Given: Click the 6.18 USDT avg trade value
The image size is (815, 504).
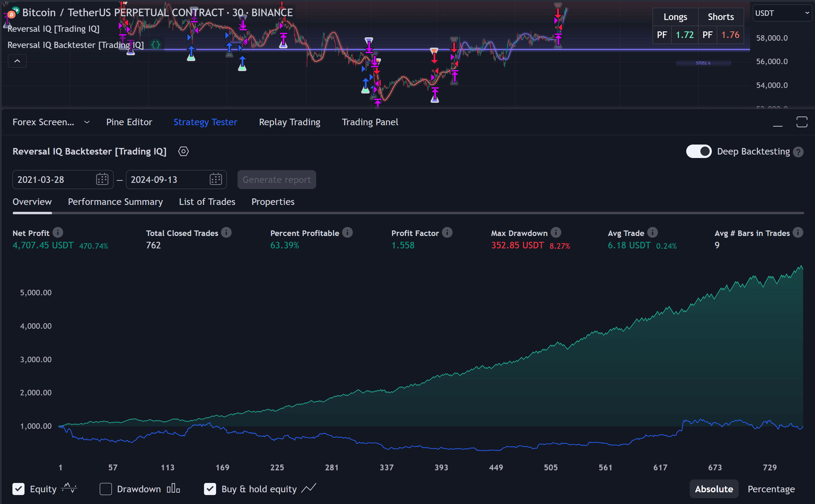Looking at the screenshot, I should point(629,245).
